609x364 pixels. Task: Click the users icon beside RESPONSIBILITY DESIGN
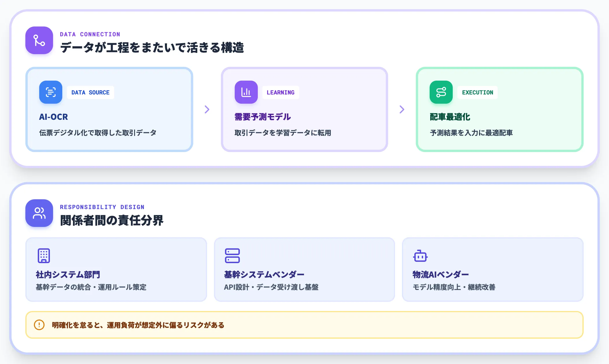(39, 213)
